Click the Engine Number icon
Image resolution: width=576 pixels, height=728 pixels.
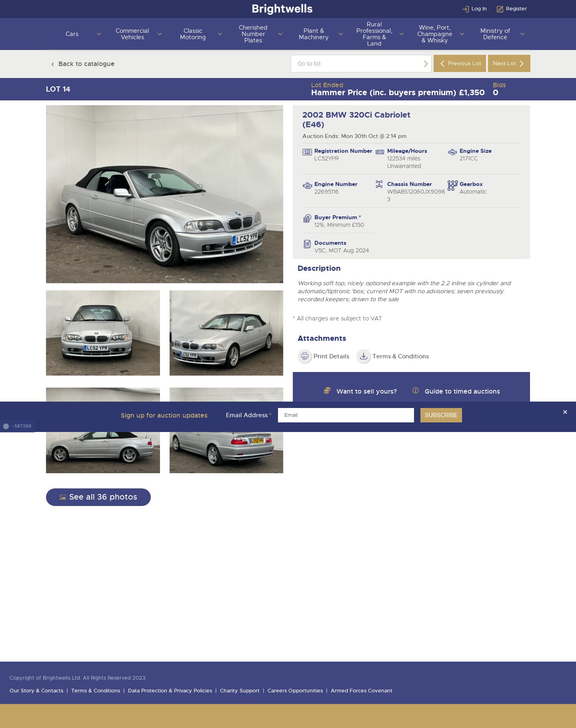click(x=307, y=186)
